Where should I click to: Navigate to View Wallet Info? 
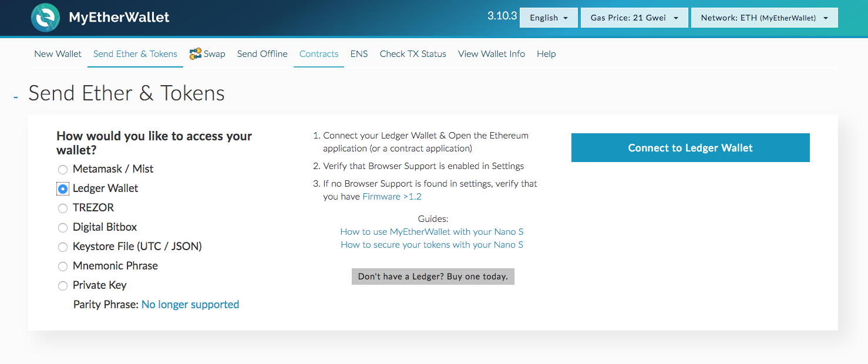pos(492,54)
